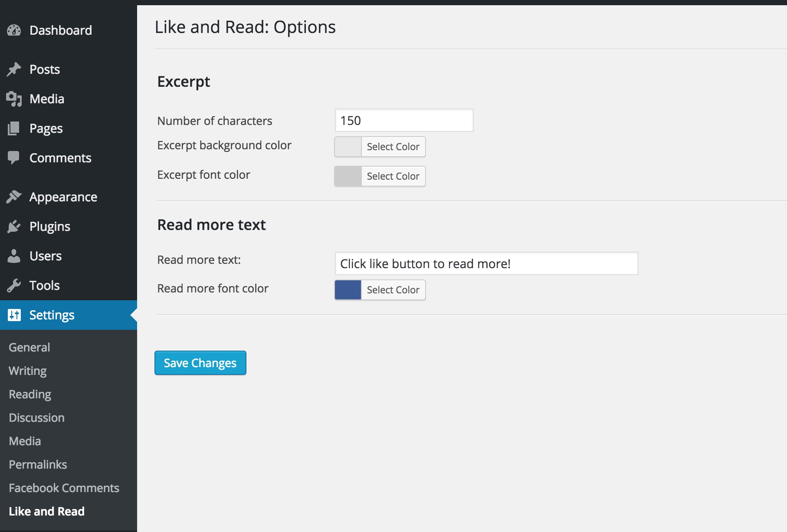Image resolution: width=787 pixels, height=532 pixels.
Task: Go to Posts in sidebar
Action: click(x=69, y=69)
